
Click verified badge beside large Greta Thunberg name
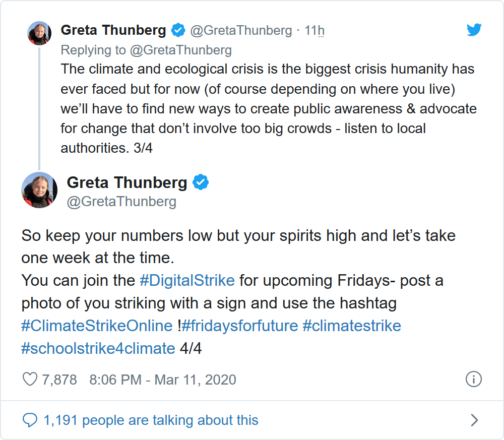click(201, 182)
